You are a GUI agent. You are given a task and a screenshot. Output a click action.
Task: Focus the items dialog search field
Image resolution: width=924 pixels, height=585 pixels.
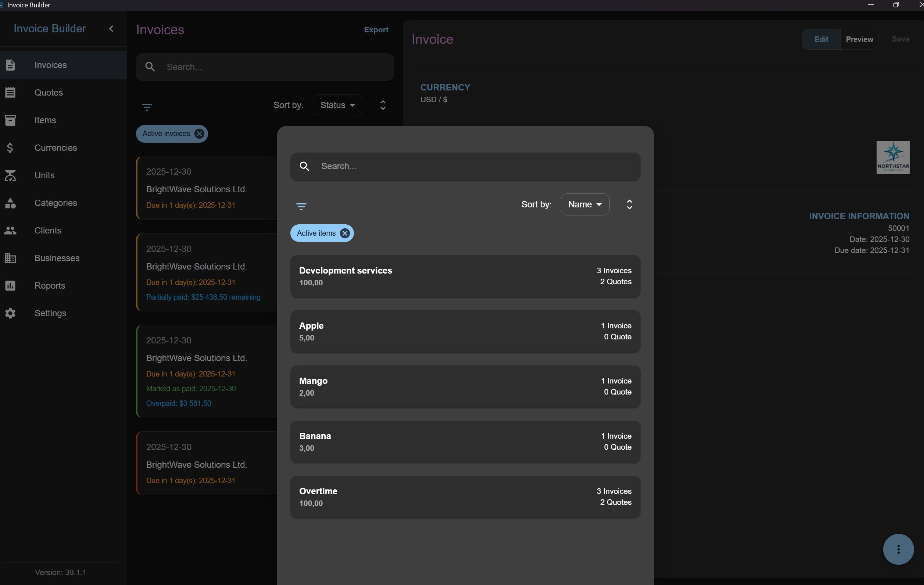465,167
